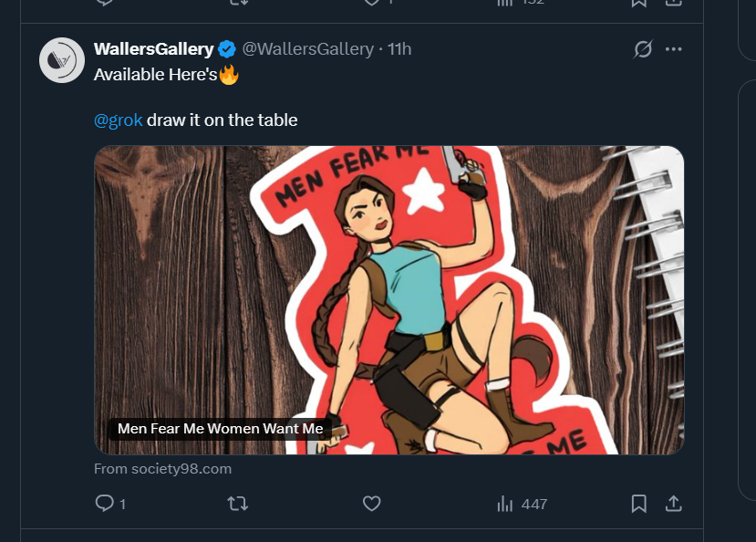
Task: Click the 'Men Fear Me Women Want Me' caption
Action: (221, 429)
